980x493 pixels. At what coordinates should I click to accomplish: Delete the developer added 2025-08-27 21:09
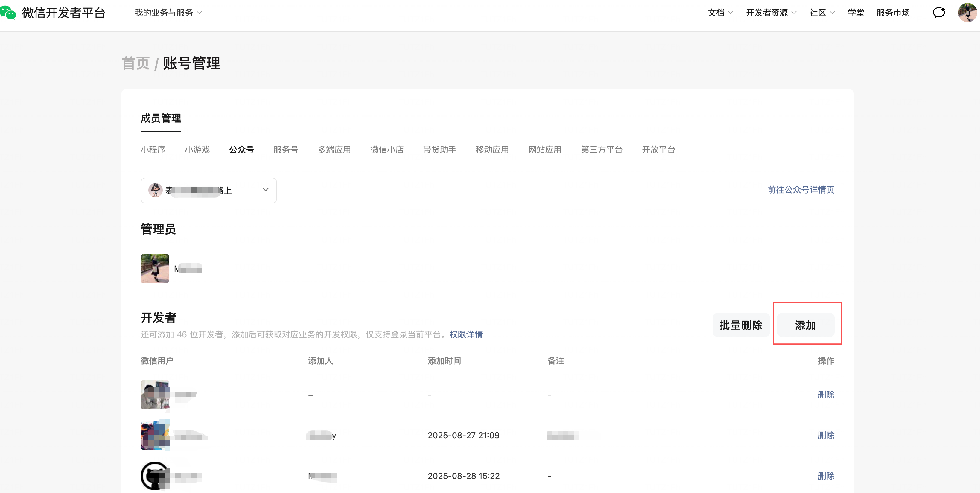click(826, 435)
